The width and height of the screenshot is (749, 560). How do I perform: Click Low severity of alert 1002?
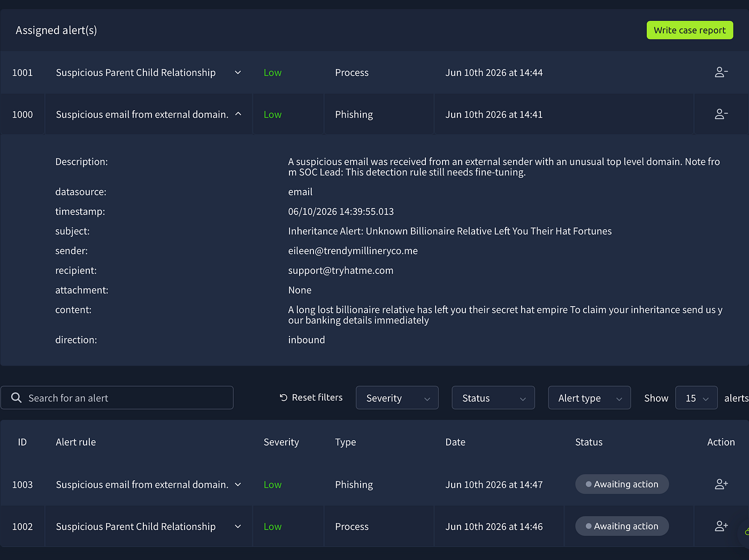pyautogui.click(x=272, y=526)
